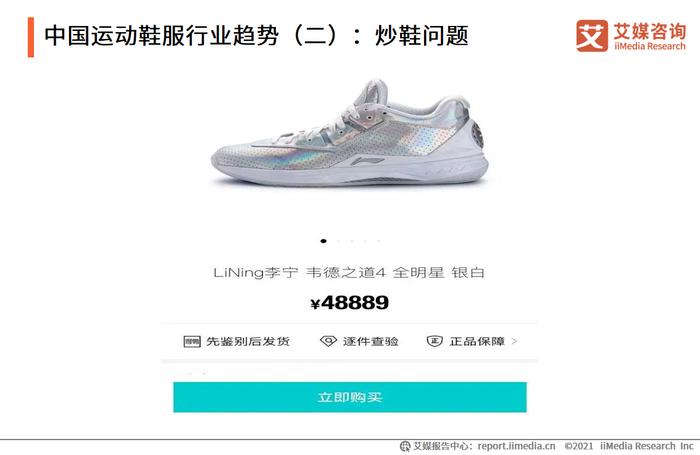Select the fifth carousel page dot

(379, 241)
